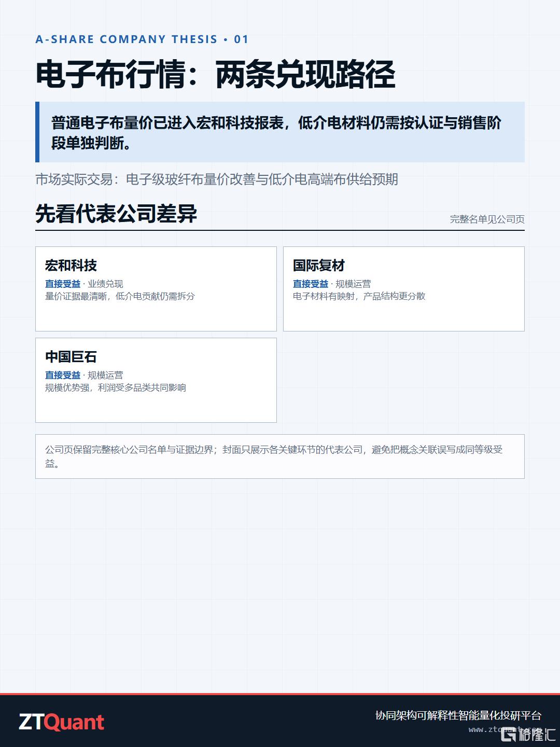This screenshot has width=560, height=747.
Task: Click the 协同架构可解释性 tagline in footer
Action: tap(458, 715)
